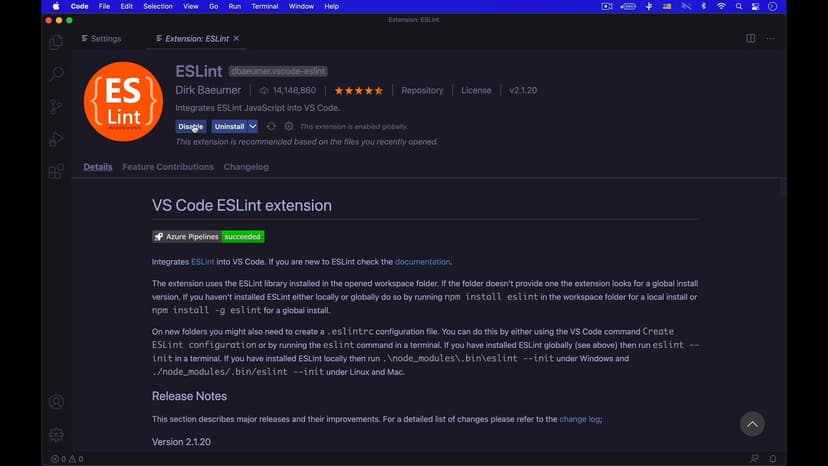The height and width of the screenshot is (466, 828).
Task: Open the Run and Debug view
Action: 56,139
